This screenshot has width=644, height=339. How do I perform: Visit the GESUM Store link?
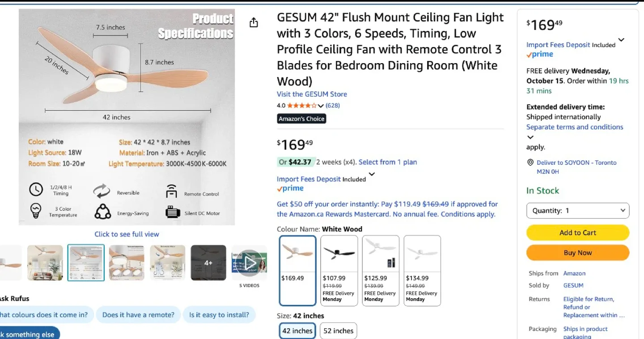click(312, 94)
